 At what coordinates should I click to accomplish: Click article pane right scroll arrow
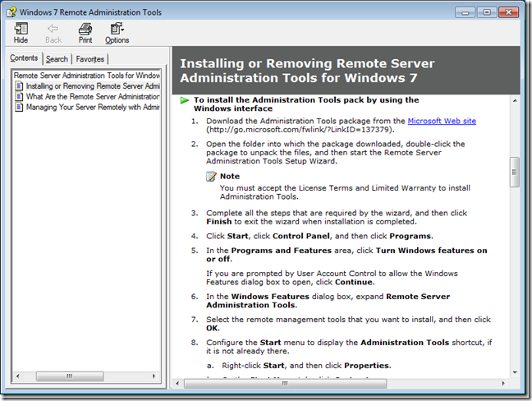tap(503, 384)
